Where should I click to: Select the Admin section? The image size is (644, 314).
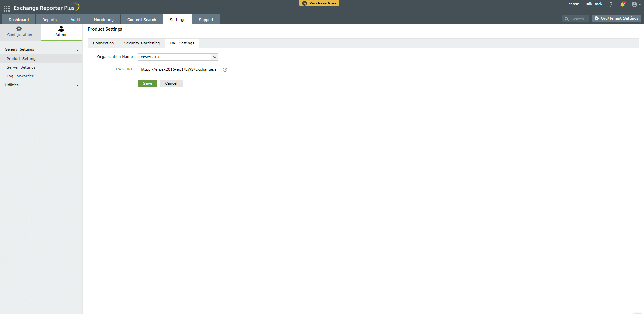point(62,32)
